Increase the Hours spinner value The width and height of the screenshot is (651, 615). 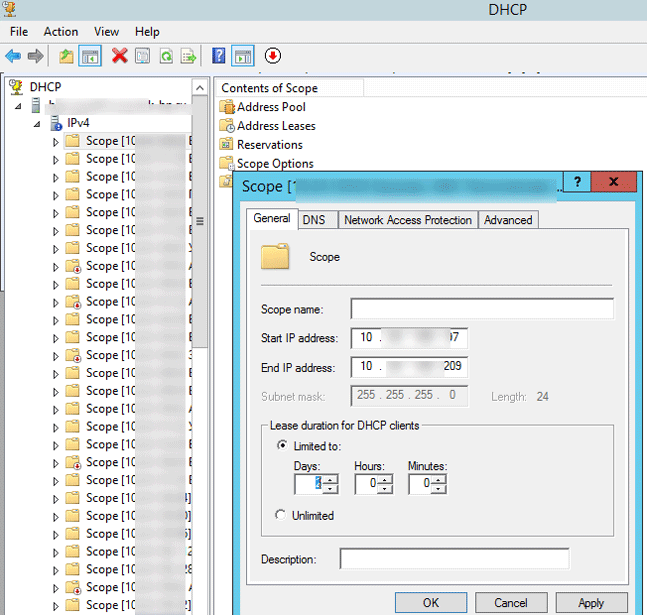click(385, 480)
